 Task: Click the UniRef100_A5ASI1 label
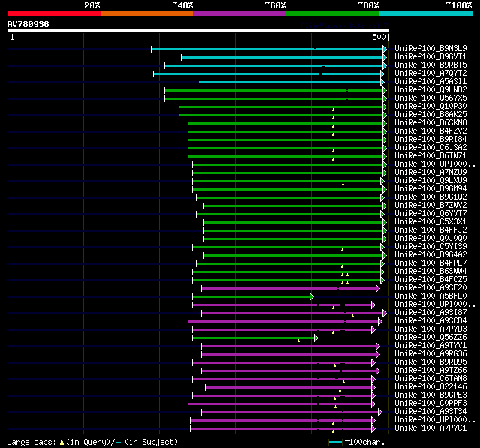pyautogui.click(x=430, y=82)
